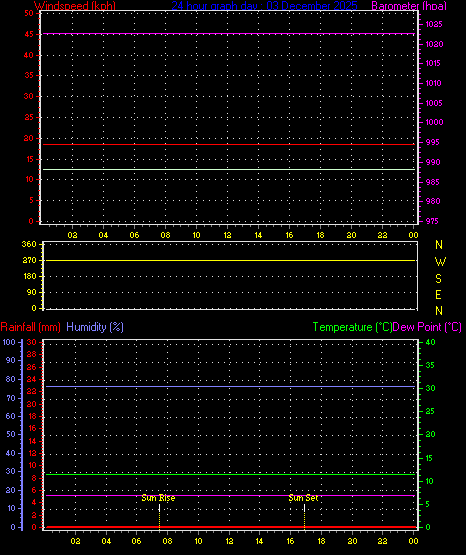Click the '10' hour label under the bottom chart
Screen dimensions: 466x555
pos(199,541)
